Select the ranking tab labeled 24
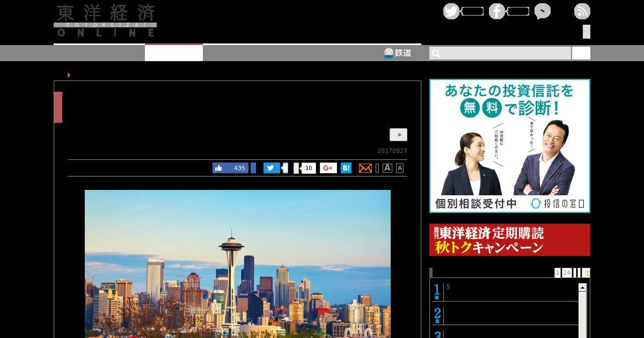 tap(567, 273)
